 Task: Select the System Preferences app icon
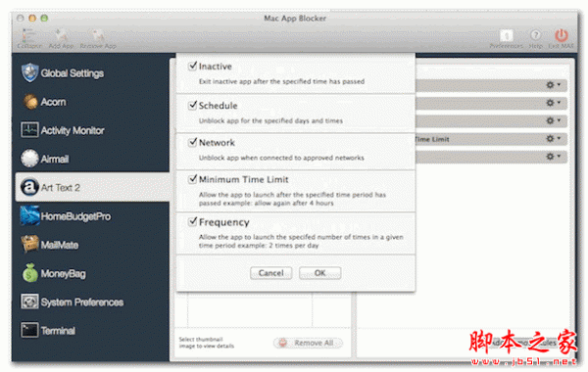[29, 302]
